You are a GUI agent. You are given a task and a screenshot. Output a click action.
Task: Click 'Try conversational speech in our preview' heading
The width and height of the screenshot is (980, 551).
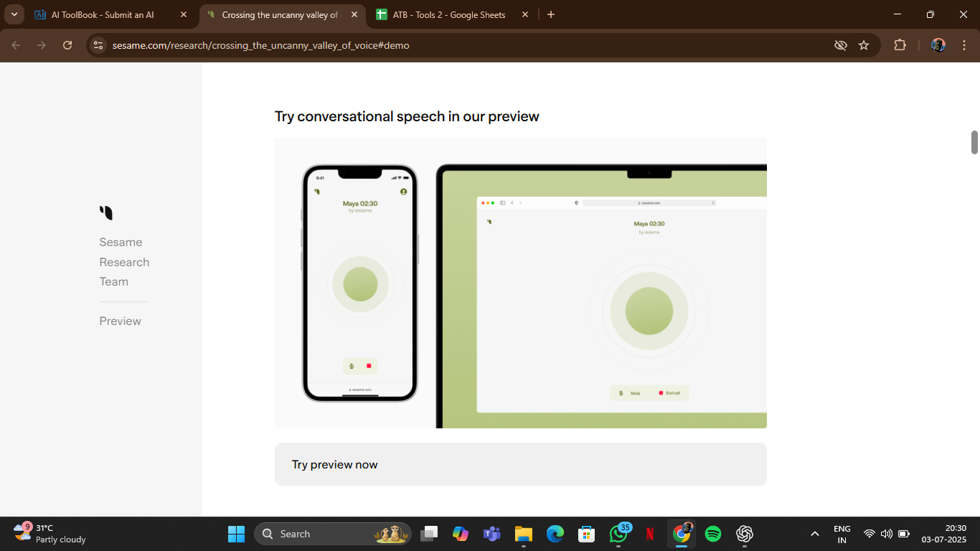pyautogui.click(x=407, y=116)
